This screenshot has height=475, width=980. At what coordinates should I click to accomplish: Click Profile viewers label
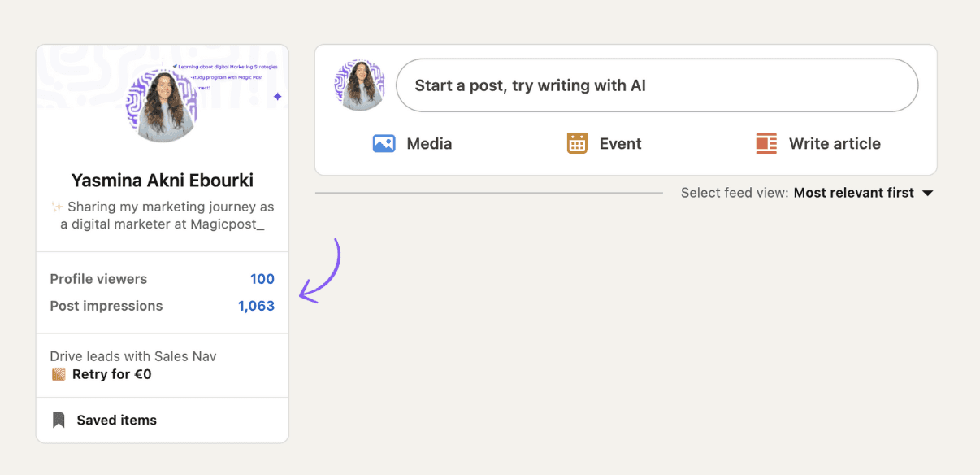click(98, 279)
